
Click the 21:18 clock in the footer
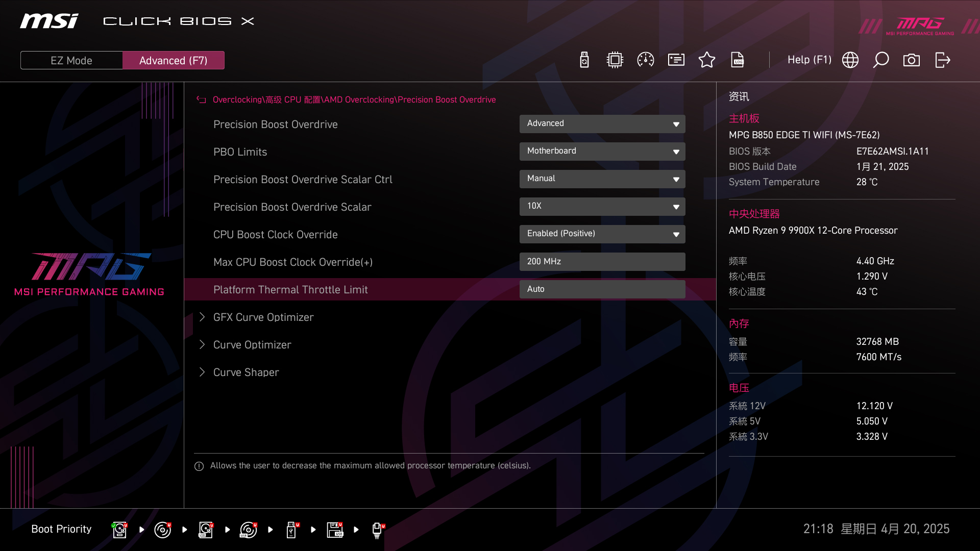[x=818, y=529]
